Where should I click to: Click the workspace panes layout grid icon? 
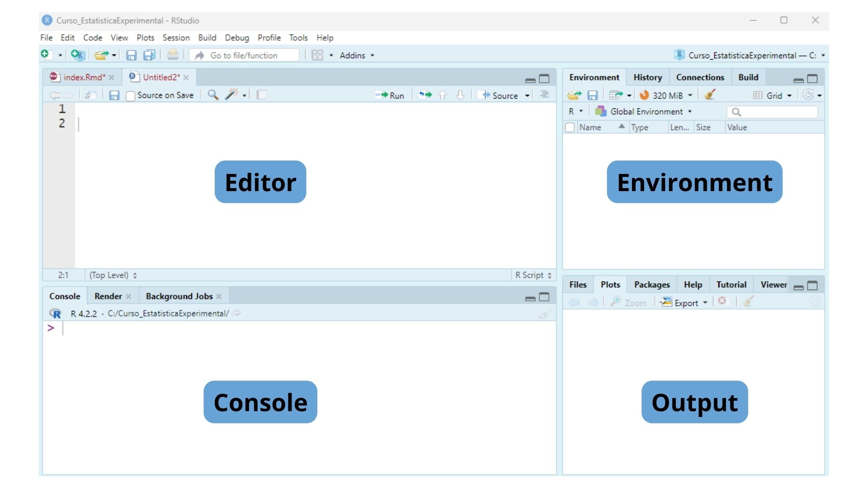tap(318, 55)
